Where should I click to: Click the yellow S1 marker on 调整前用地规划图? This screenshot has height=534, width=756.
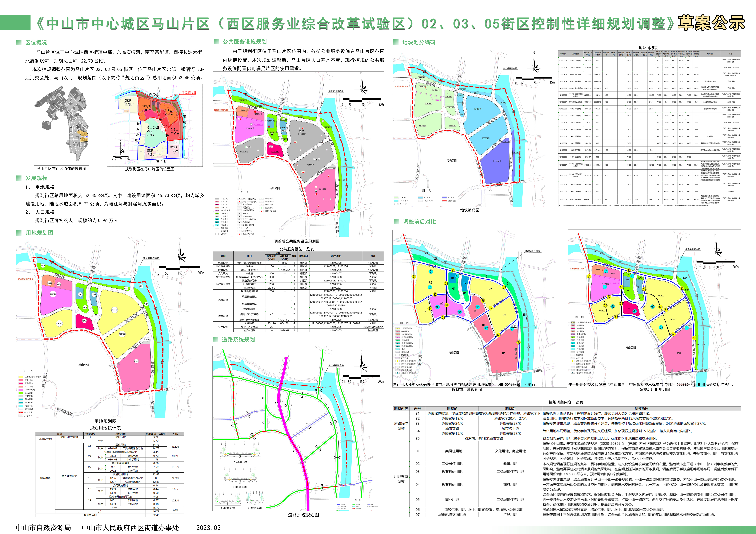coord(414,277)
